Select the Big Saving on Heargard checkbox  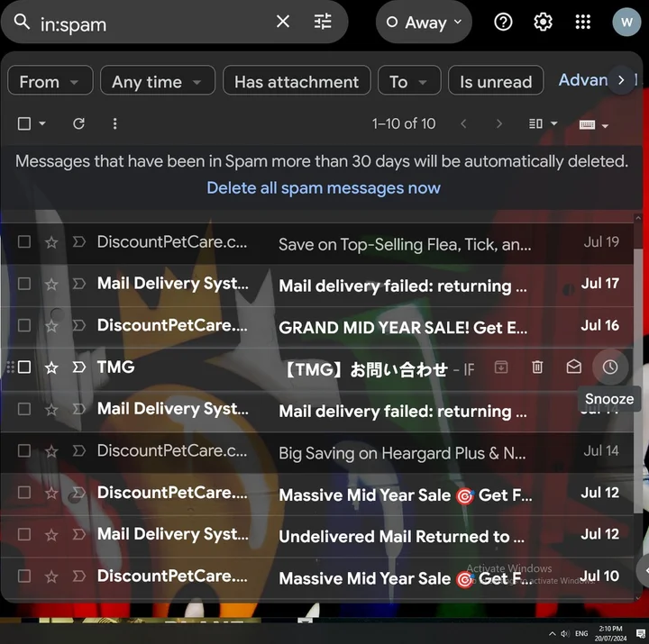24,450
